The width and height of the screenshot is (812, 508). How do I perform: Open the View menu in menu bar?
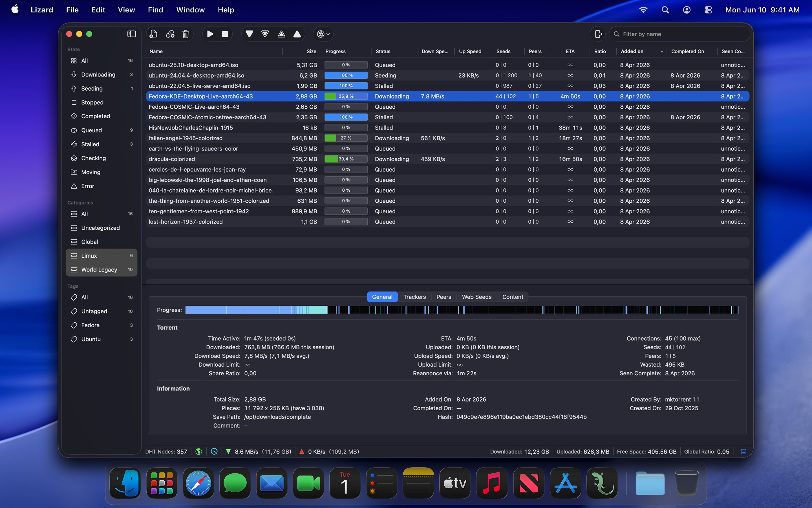pos(126,10)
